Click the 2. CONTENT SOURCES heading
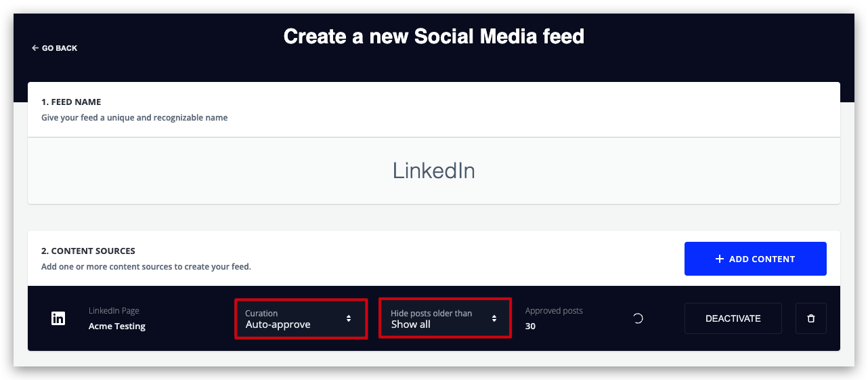Viewport: 868px width, 380px height. (88, 251)
